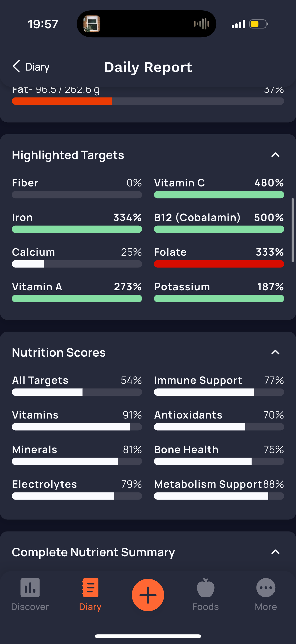The image size is (296, 644).
Task: Open the Foods apple icon
Action: (x=206, y=588)
